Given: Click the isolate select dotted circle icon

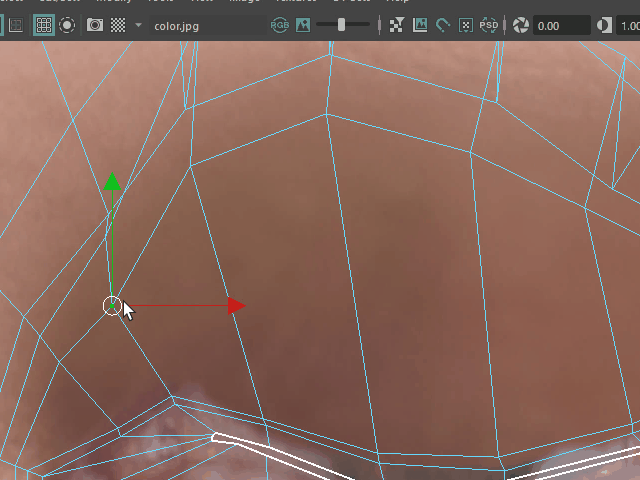Looking at the screenshot, I should 67,26.
